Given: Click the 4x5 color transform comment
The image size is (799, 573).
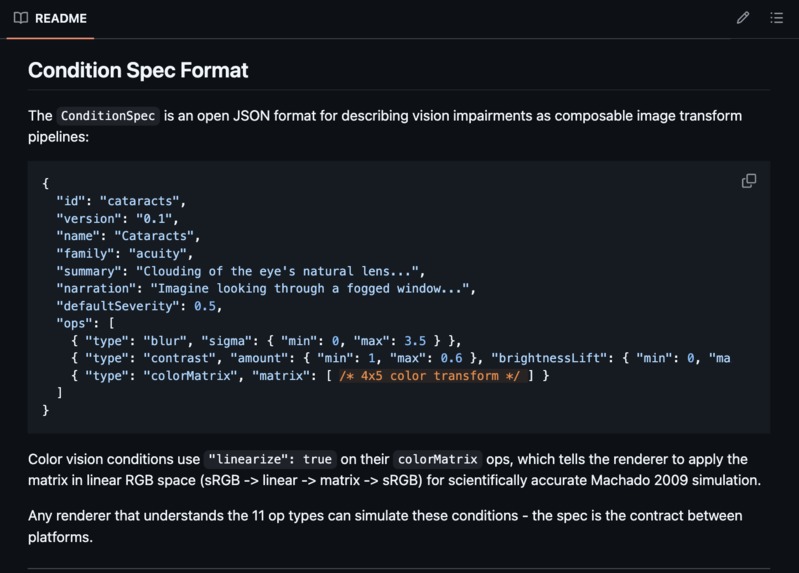Looking at the screenshot, I should (430, 376).
